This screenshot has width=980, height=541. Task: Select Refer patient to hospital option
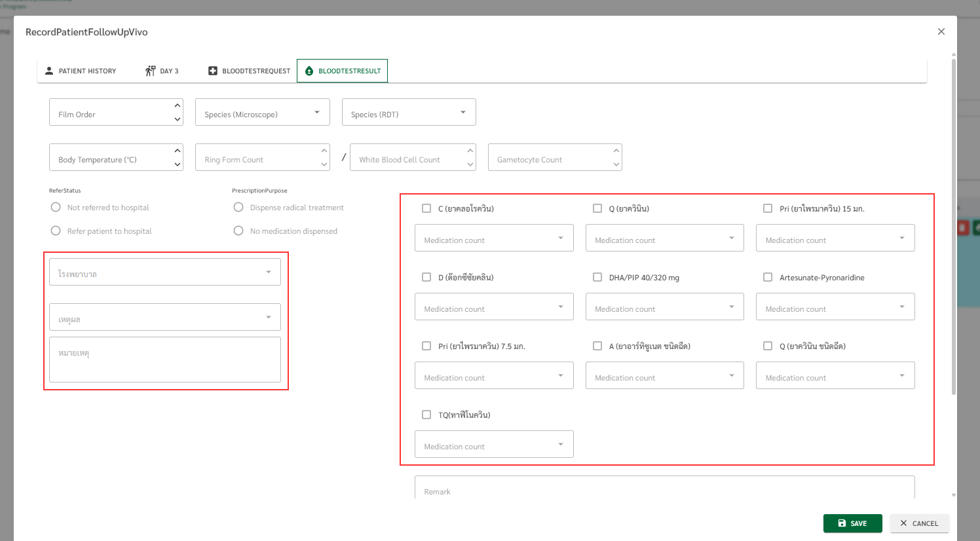pyautogui.click(x=56, y=231)
